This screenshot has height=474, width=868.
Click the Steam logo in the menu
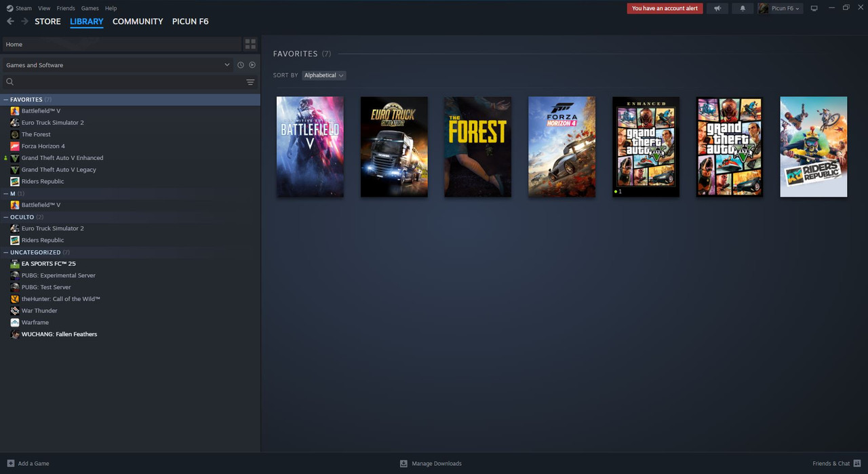(x=9, y=8)
